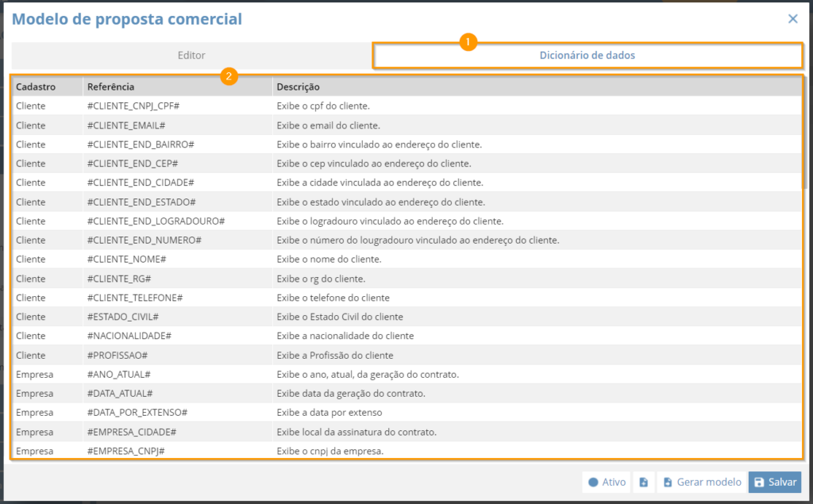Choose the #DATA_POR_EXTENSO# reference row

(x=406, y=413)
